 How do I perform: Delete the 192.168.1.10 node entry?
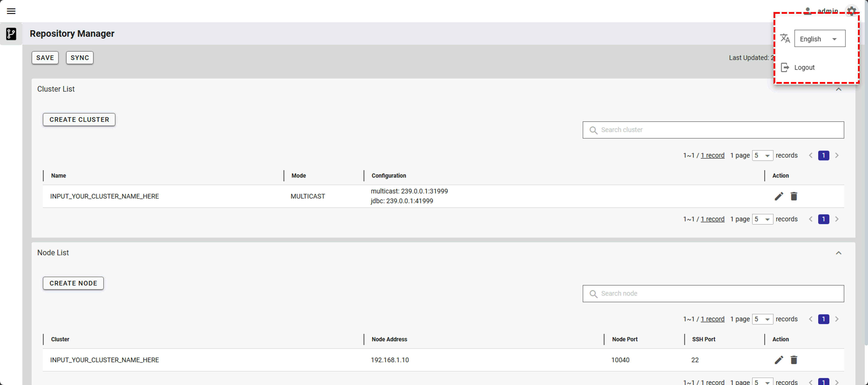[794, 360]
